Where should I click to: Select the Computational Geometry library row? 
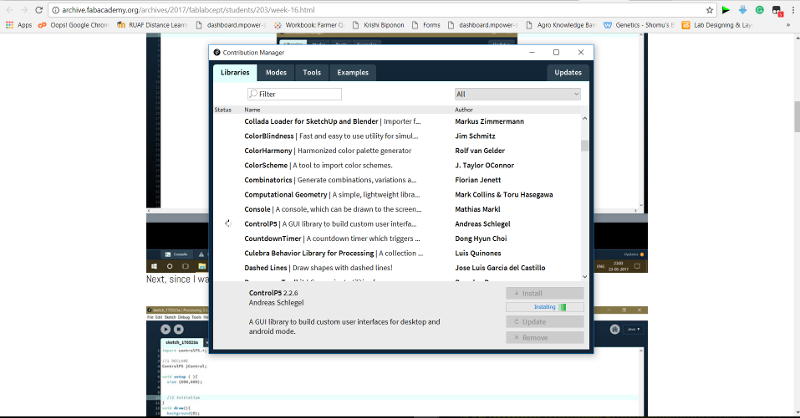(x=397, y=194)
